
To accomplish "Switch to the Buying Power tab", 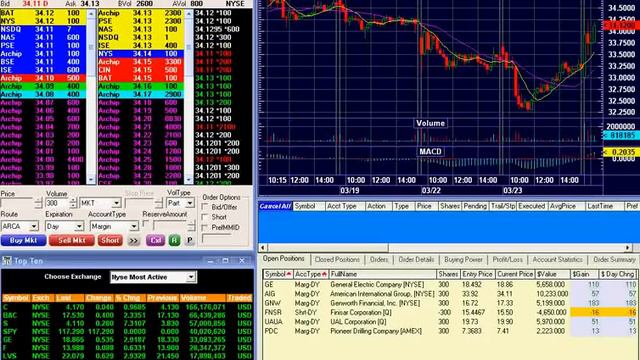I will (463, 260).
